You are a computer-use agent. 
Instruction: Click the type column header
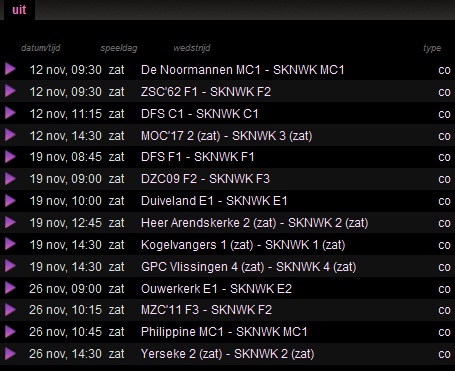[432, 48]
